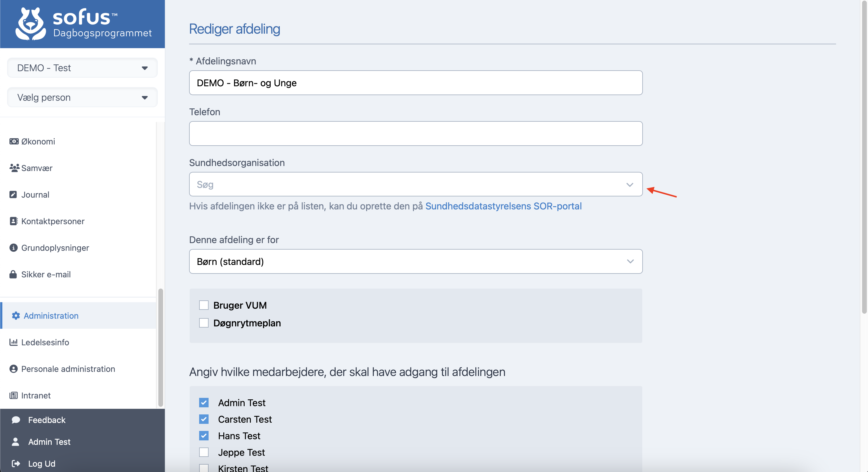Click the Journal edit icon
The width and height of the screenshot is (868, 472).
coord(13,194)
